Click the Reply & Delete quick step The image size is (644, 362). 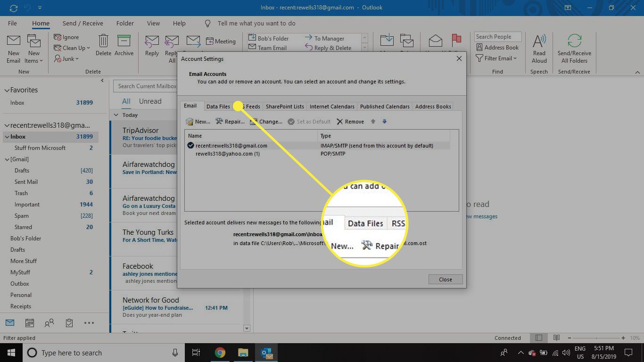point(328,48)
